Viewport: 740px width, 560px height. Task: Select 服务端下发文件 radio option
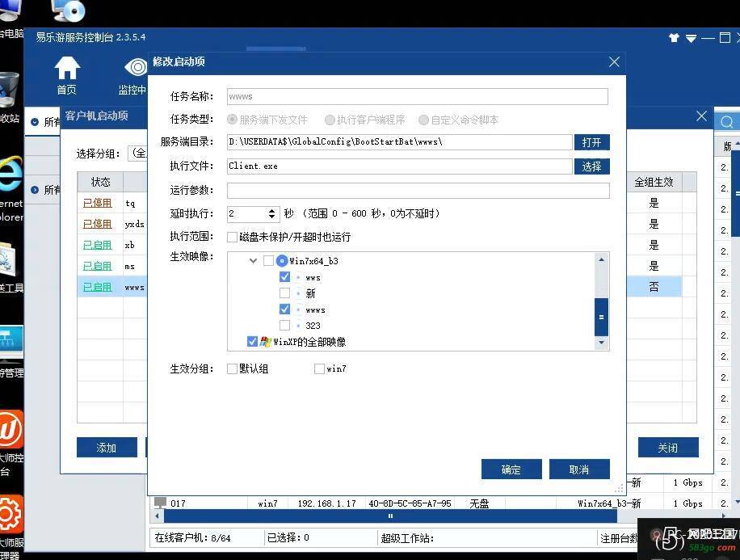pos(232,120)
